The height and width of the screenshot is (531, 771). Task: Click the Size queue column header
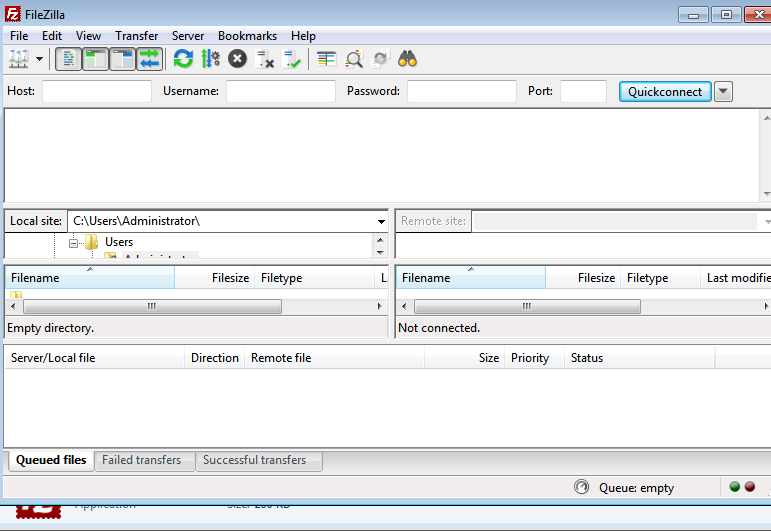point(465,358)
